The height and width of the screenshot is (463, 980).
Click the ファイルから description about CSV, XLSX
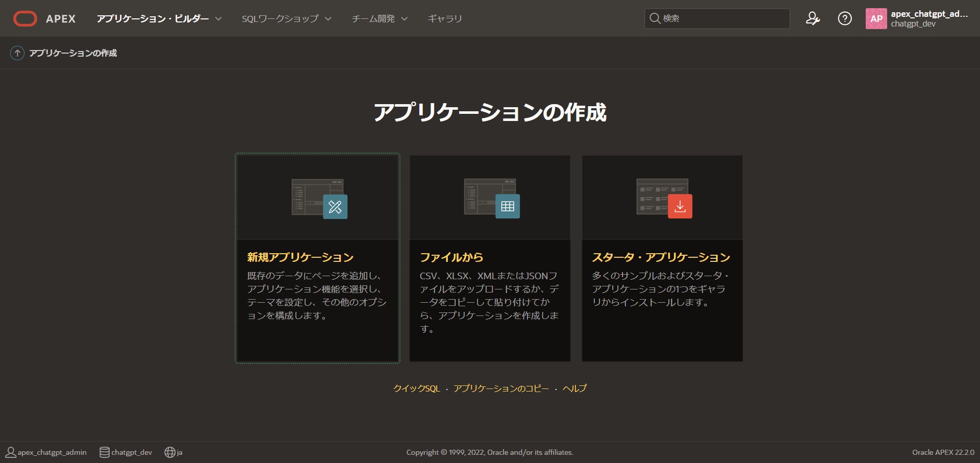point(489,302)
